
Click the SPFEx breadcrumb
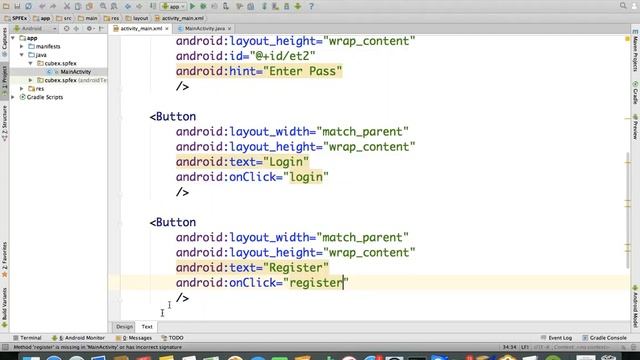(15, 18)
